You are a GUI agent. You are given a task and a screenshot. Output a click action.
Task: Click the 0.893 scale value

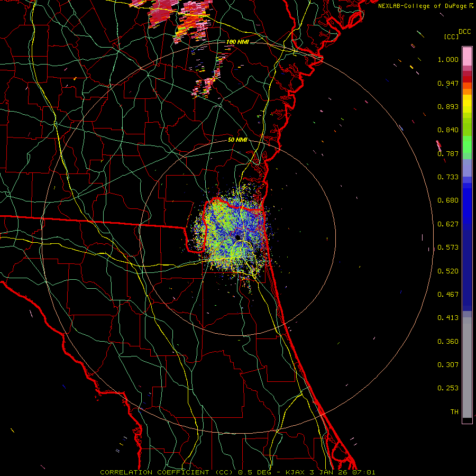[x=448, y=106]
